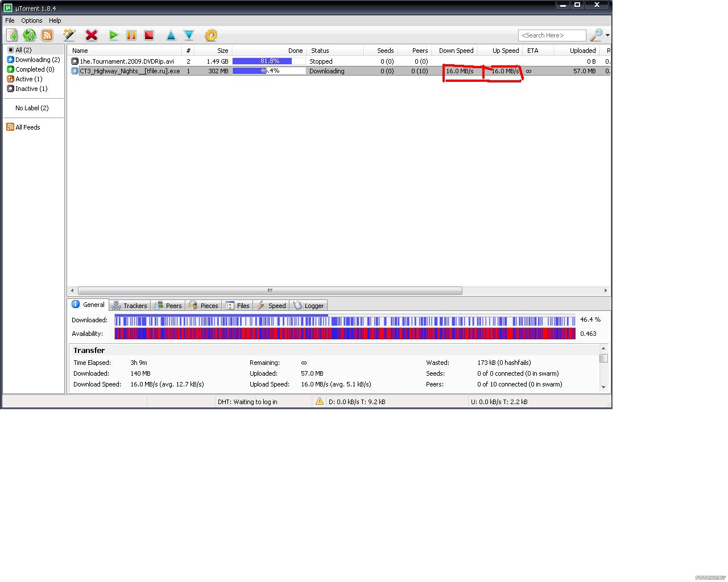Sort by the Name column header
Screen dimensions: 728x582
coord(125,51)
